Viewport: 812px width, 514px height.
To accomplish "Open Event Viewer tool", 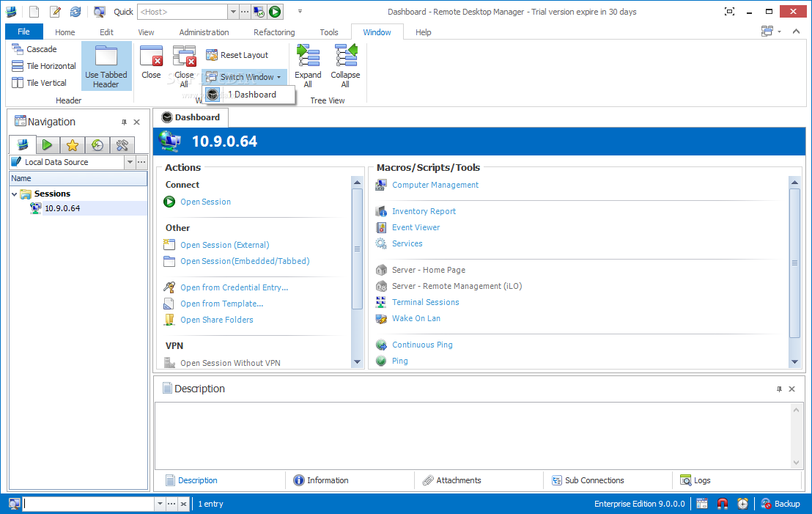I will tap(416, 227).
